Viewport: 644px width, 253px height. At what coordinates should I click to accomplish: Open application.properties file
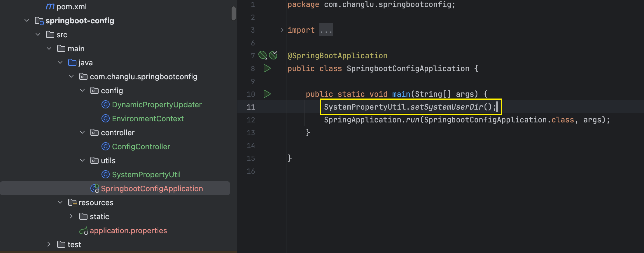pyautogui.click(x=128, y=230)
